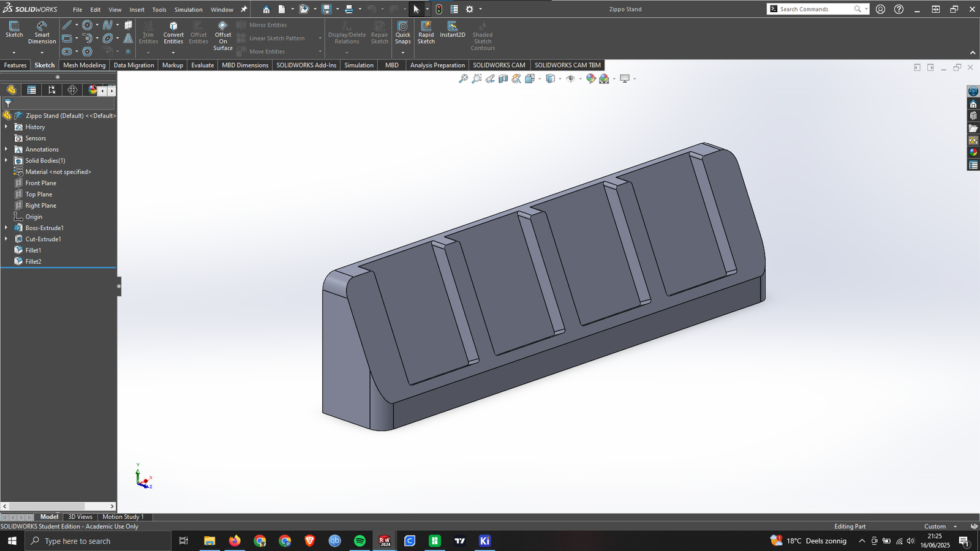This screenshot has height=551, width=980.
Task: Open Spotify from the Windows taskbar
Action: click(360, 541)
